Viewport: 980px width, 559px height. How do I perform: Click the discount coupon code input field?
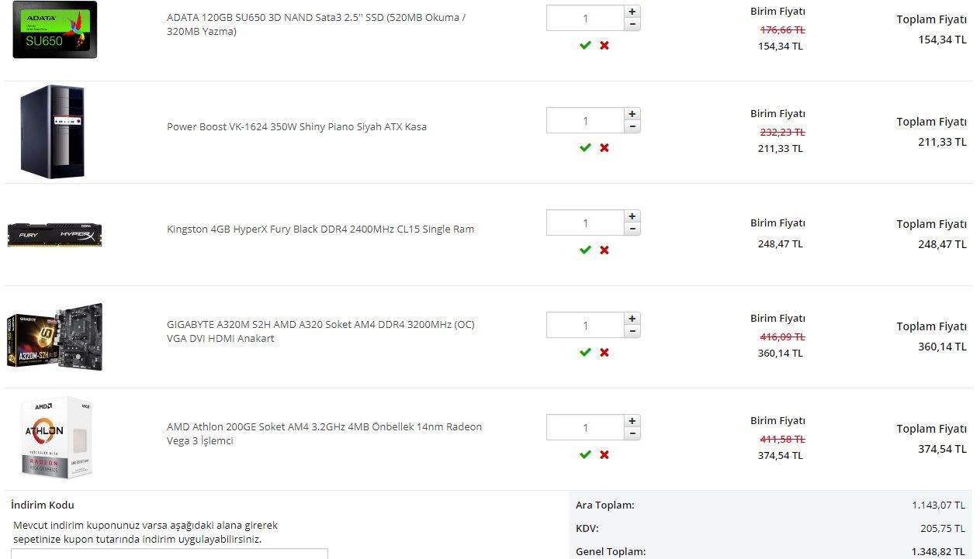tap(169, 554)
